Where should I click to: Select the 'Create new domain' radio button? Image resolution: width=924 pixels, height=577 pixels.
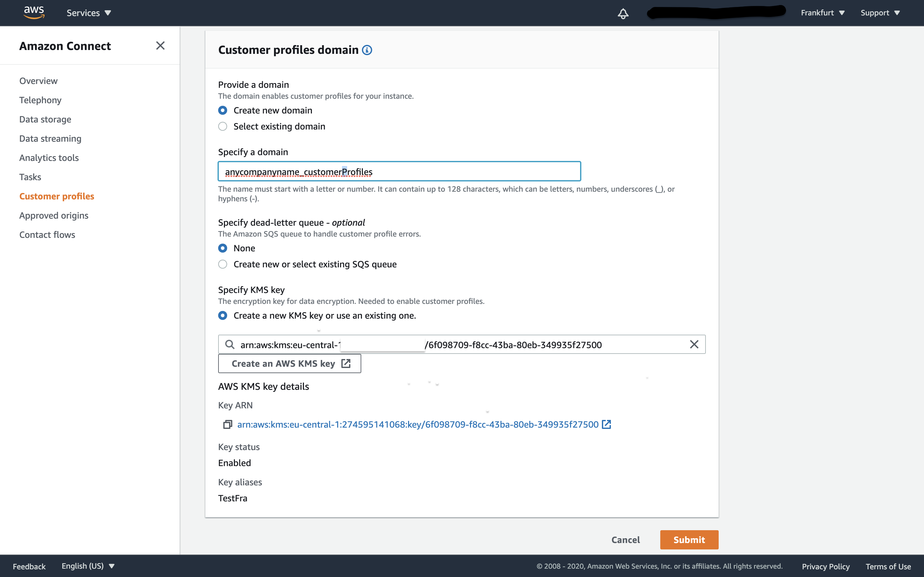coord(223,110)
